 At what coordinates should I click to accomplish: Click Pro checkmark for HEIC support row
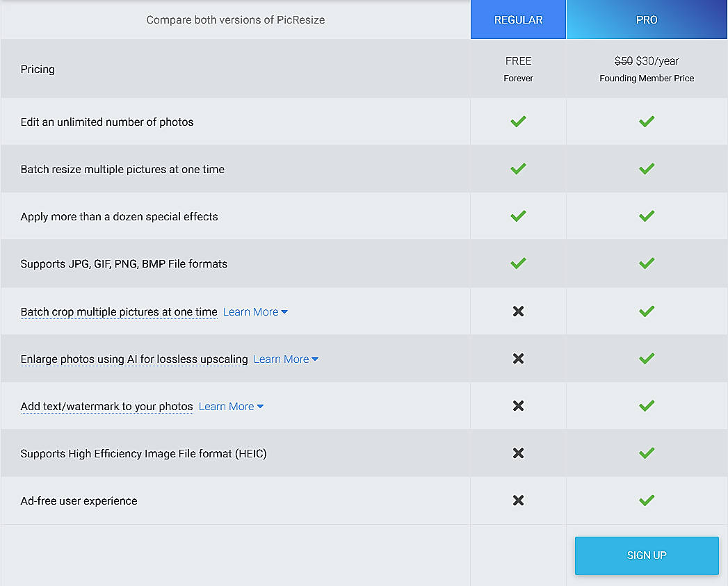647,453
